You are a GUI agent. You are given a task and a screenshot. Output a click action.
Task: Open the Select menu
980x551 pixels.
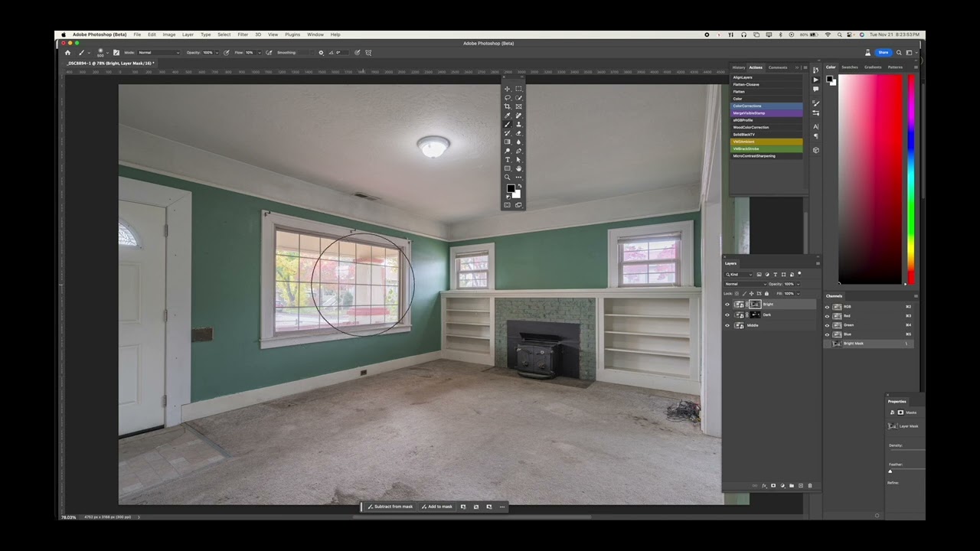tap(224, 34)
